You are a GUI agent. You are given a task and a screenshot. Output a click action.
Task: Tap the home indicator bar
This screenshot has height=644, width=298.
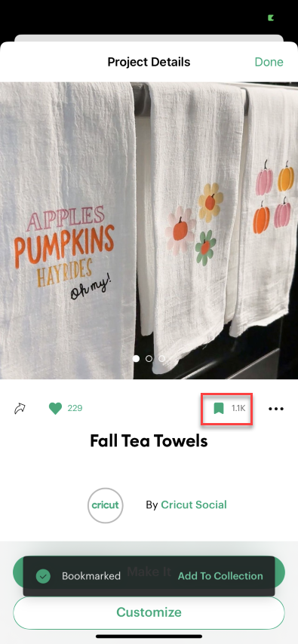point(149,636)
